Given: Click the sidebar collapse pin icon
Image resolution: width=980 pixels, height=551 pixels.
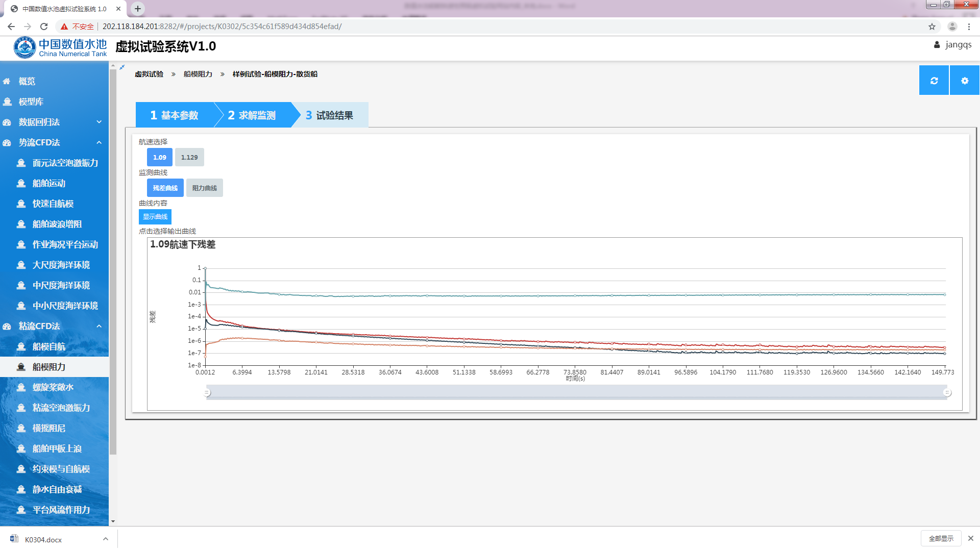Looking at the screenshot, I should pyautogui.click(x=122, y=67).
